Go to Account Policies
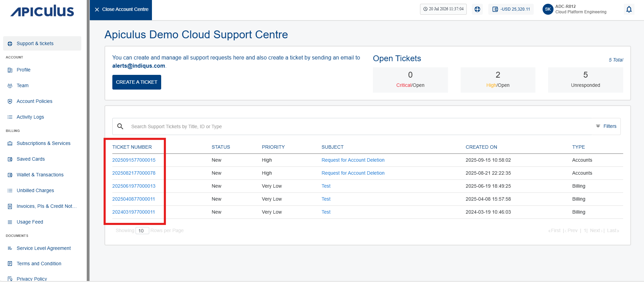Screen dimensions: 644x282 point(34,102)
